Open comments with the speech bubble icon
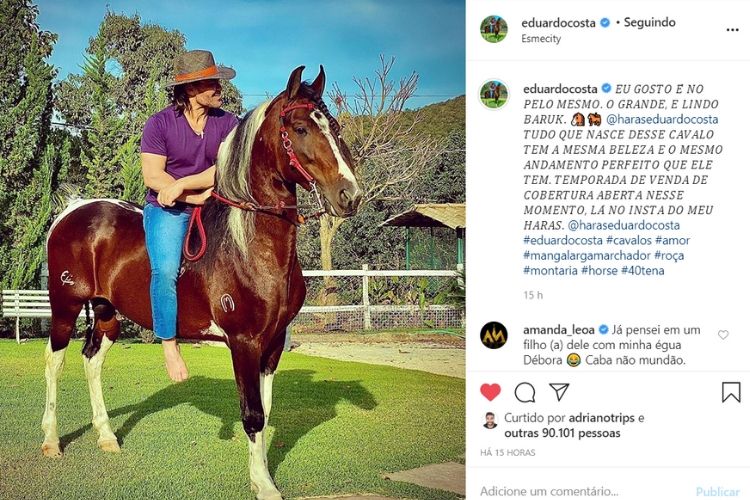This screenshot has width=750, height=500. [525, 392]
